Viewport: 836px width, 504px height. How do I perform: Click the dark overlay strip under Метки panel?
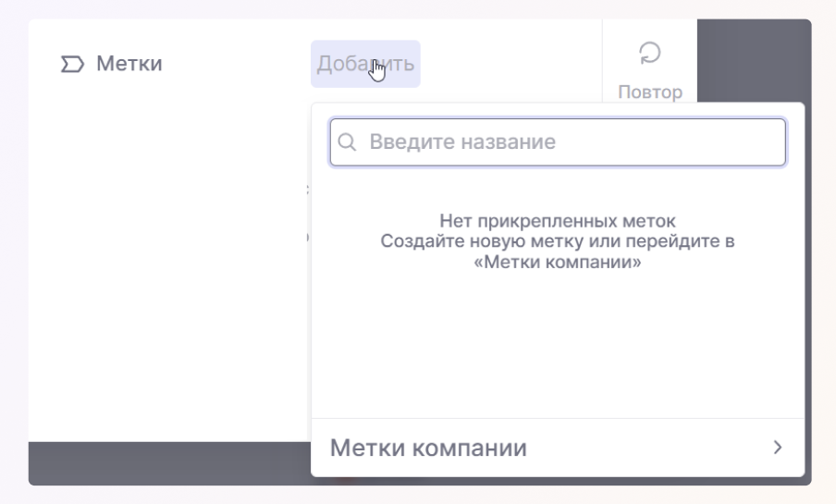coord(166,462)
